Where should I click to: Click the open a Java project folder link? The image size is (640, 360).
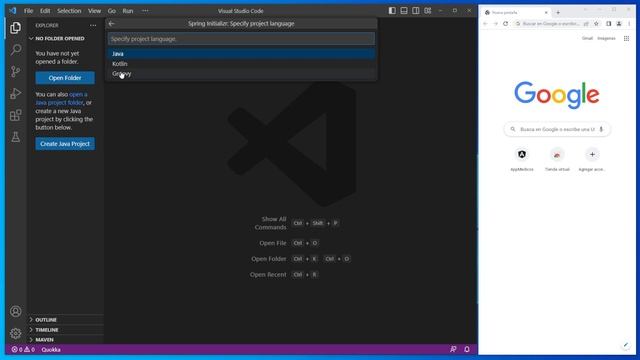coord(61,98)
